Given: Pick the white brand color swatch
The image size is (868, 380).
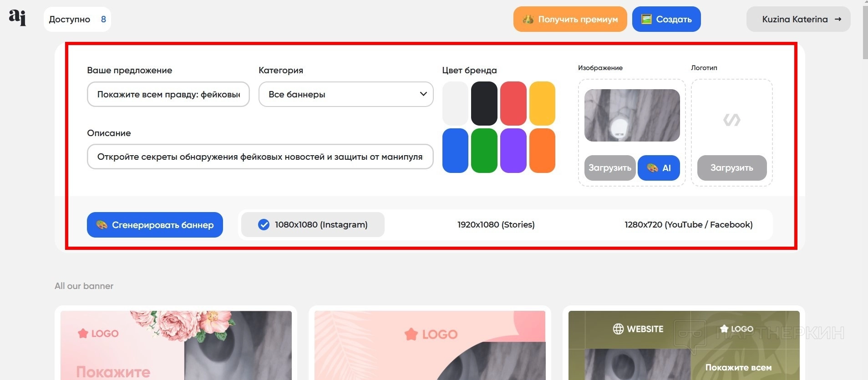Looking at the screenshot, I should point(455,103).
